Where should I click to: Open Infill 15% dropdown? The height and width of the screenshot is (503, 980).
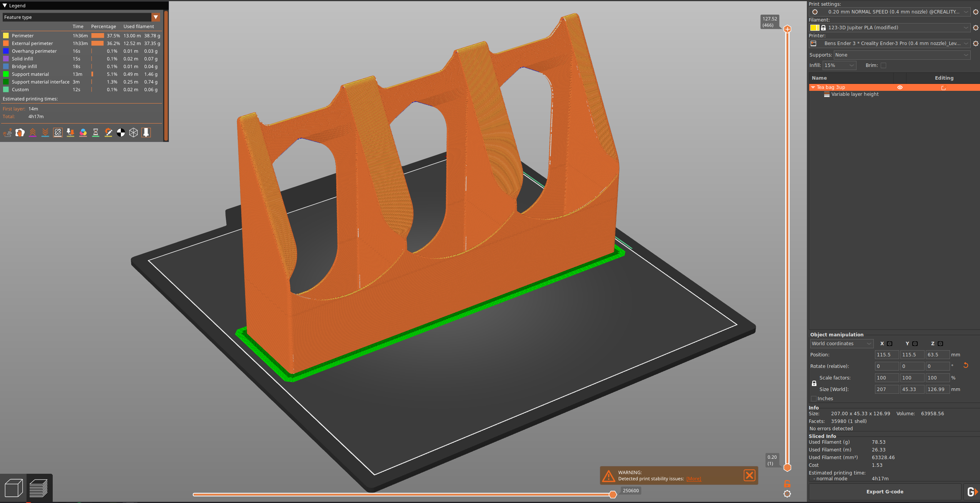point(839,65)
